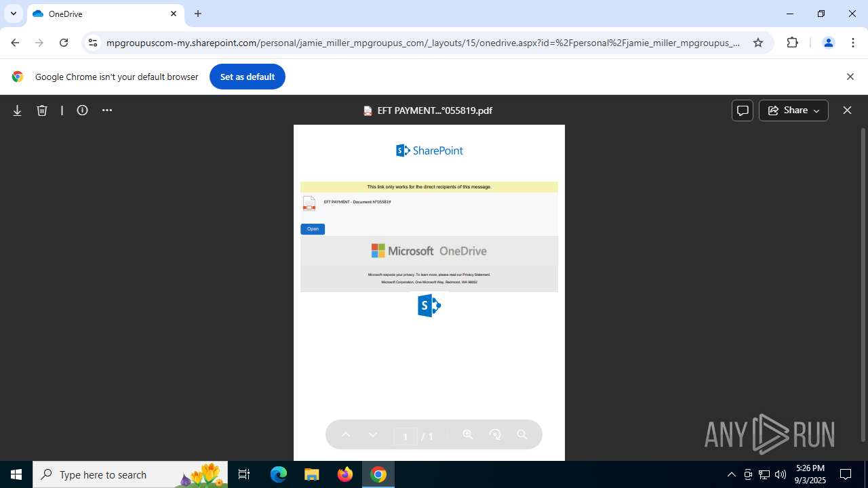This screenshot has width=868, height=488.
Task: Zoom in on the PDF
Action: 468,434
